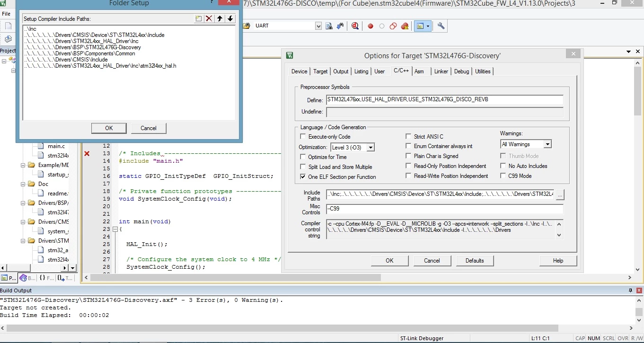Toggle No Auto Includes checkbox
This screenshot has height=343, width=644.
click(503, 166)
